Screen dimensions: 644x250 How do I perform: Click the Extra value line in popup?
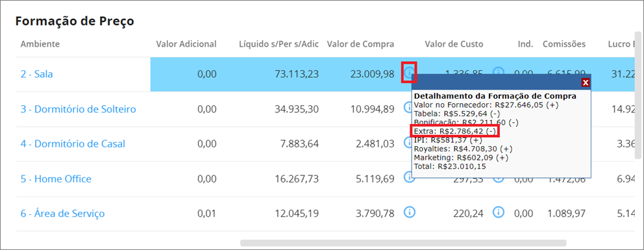(455, 131)
